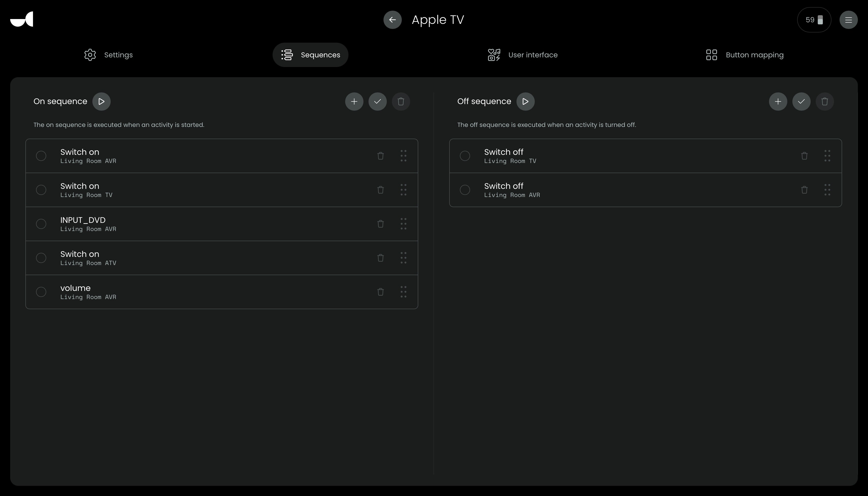This screenshot has height=496, width=868.
Task: Switch to the Button mapping tab
Action: pos(744,55)
